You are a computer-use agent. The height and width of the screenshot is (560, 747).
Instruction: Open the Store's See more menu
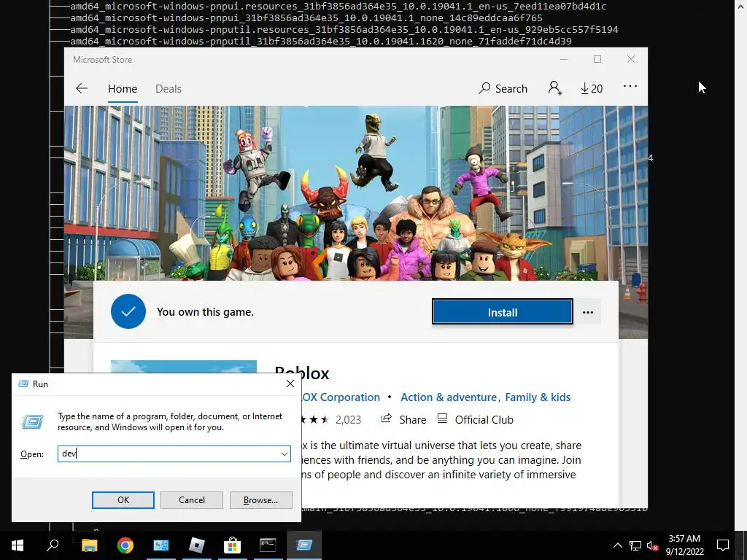pyautogui.click(x=630, y=86)
